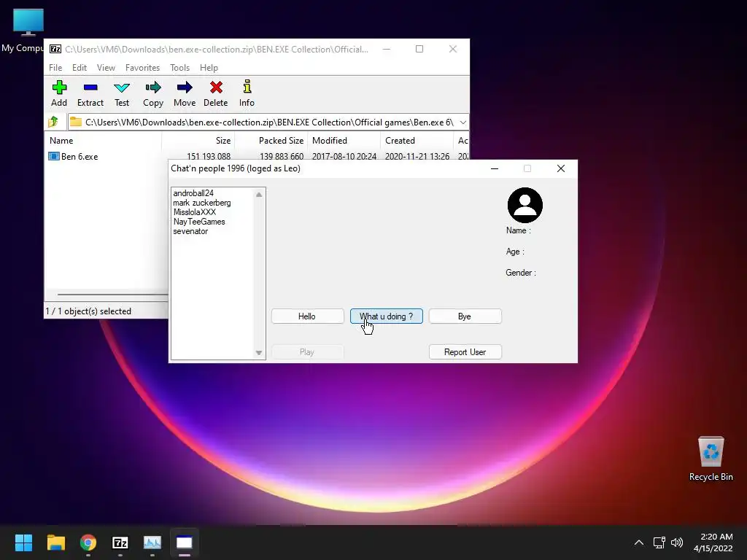The height and width of the screenshot is (560, 747).
Task: Click the Report User button
Action: (x=465, y=352)
